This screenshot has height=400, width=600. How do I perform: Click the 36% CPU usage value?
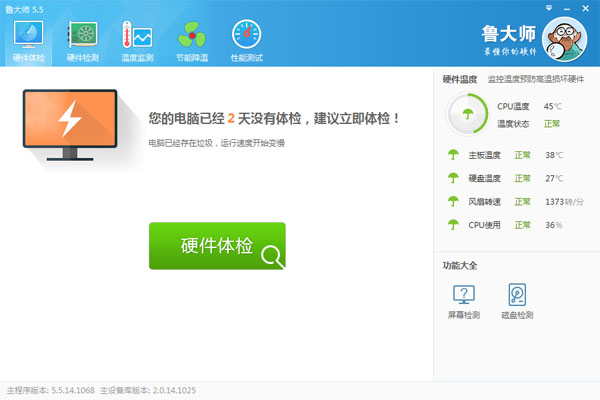pyautogui.click(x=554, y=225)
